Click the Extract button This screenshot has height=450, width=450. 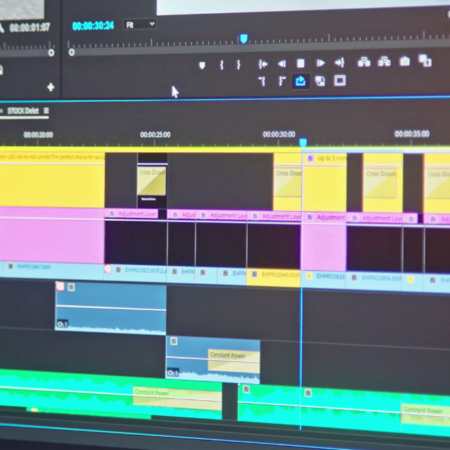click(384, 62)
